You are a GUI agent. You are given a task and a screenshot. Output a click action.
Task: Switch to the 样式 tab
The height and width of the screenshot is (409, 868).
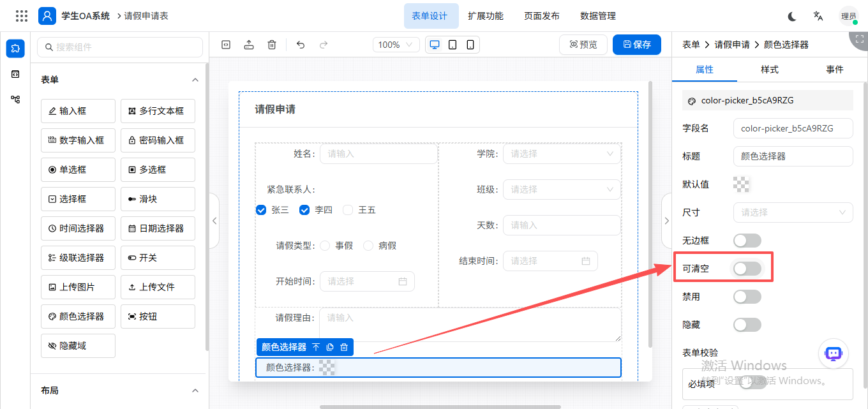point(770,70)
